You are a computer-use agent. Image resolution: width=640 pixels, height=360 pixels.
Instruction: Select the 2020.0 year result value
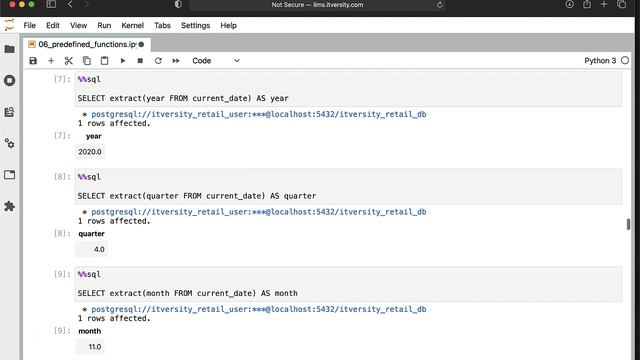[x=90, y=152]
